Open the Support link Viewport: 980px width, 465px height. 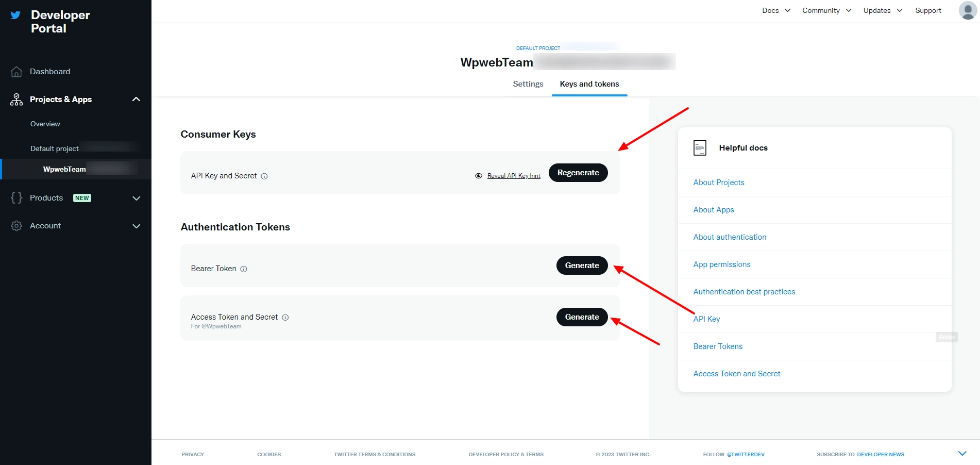[928, 10]
